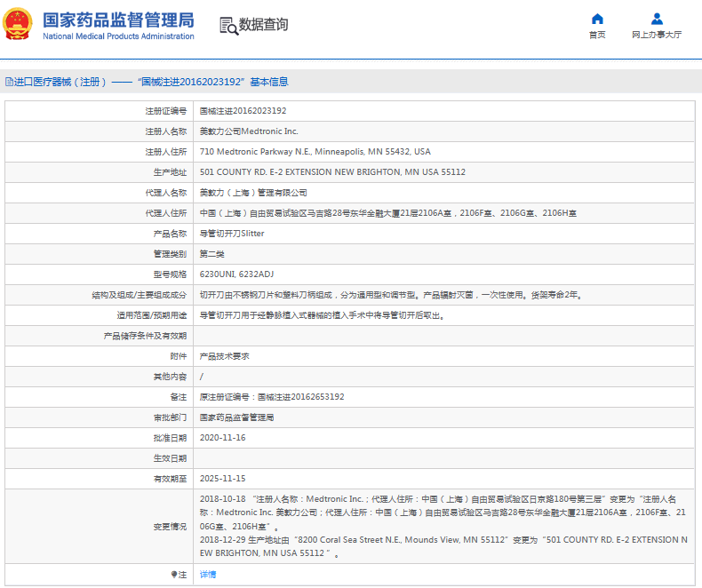Viewport: 702px width, 588px height.
Task: Click the 管理类别 row label
Action: tap(170, 254)
